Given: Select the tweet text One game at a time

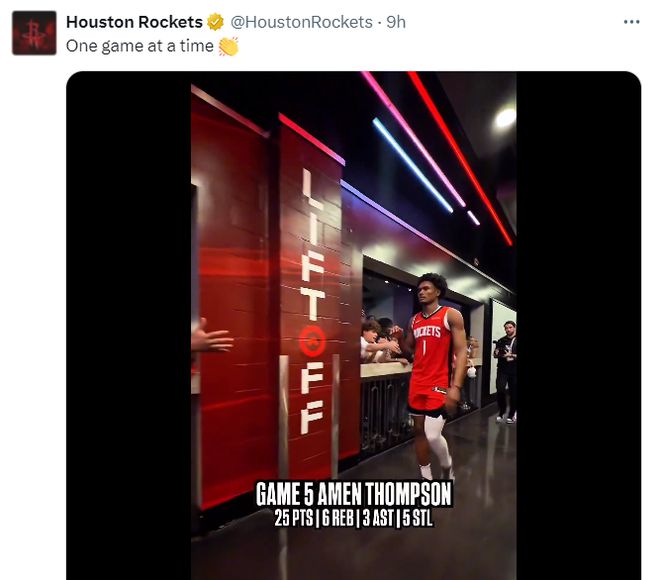Looking at the screenshot, I should [x=140, y=46].
